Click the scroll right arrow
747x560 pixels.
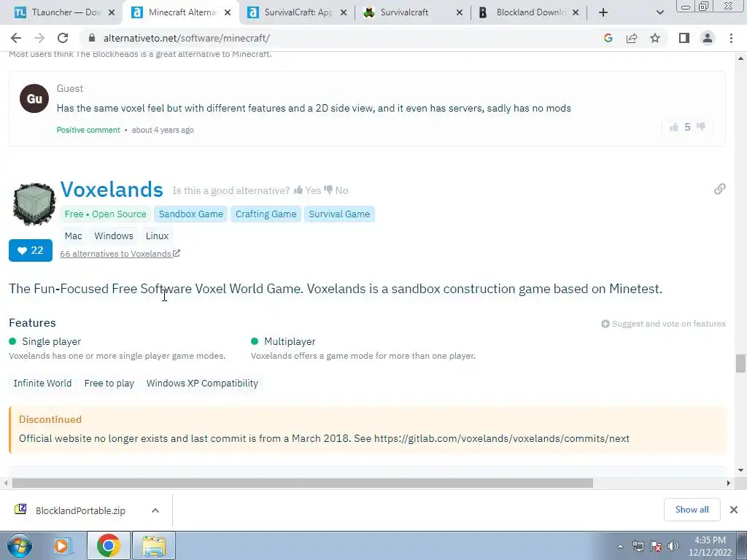pos(729,483)
